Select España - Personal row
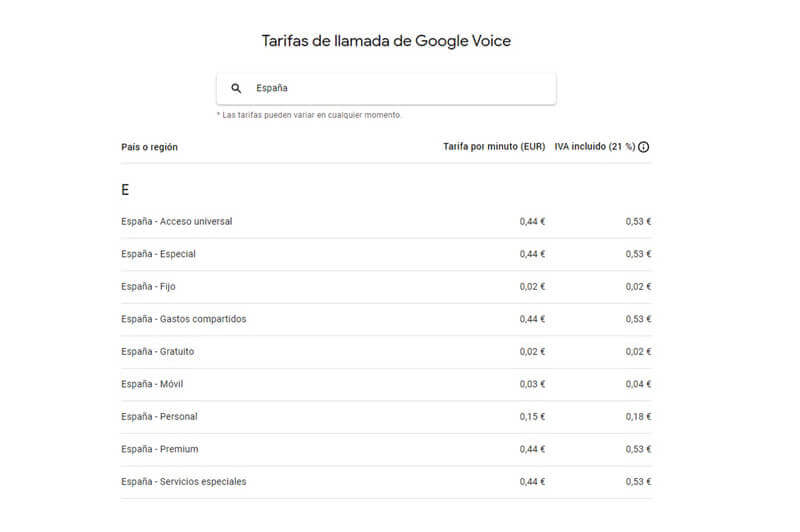 tap(386, 417)
